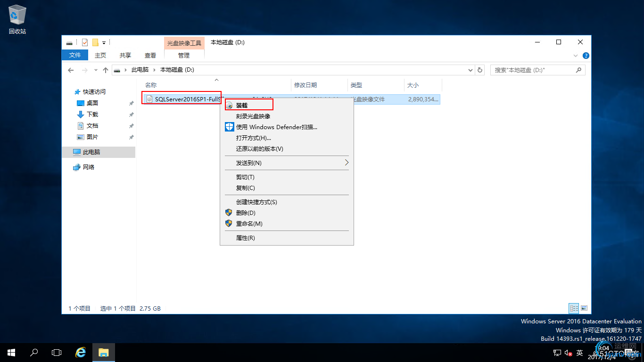644x362 pixels.
Task: Choose 装载 from the context menu
Action: pos(287,105)
